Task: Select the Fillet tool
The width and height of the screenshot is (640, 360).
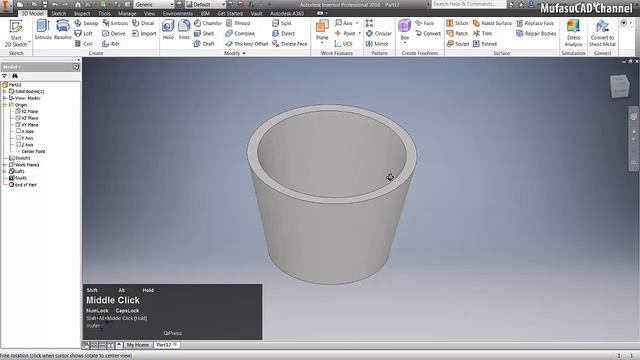Action: [x=184, y=30]
